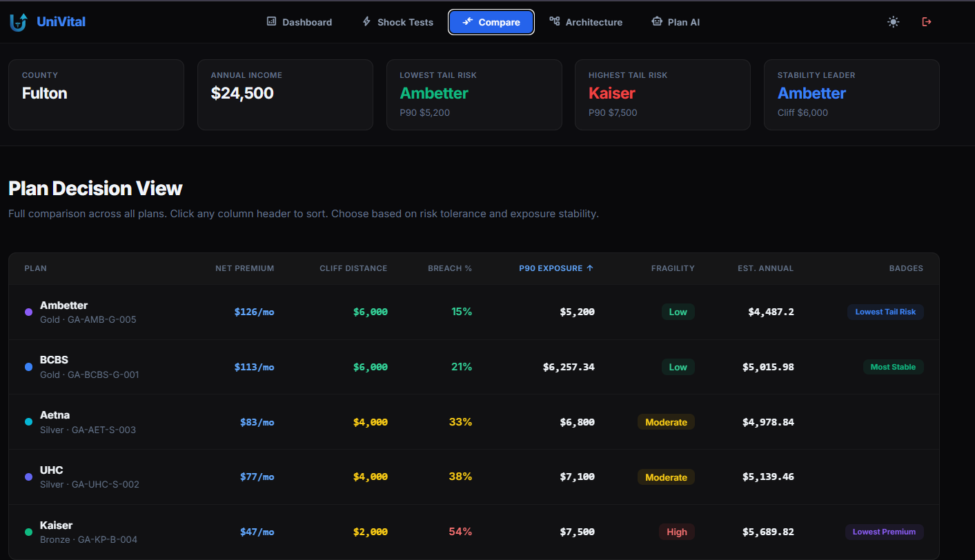Click the $77/mo premium value
The image size is (975, 560).
[x=257, y=477]
